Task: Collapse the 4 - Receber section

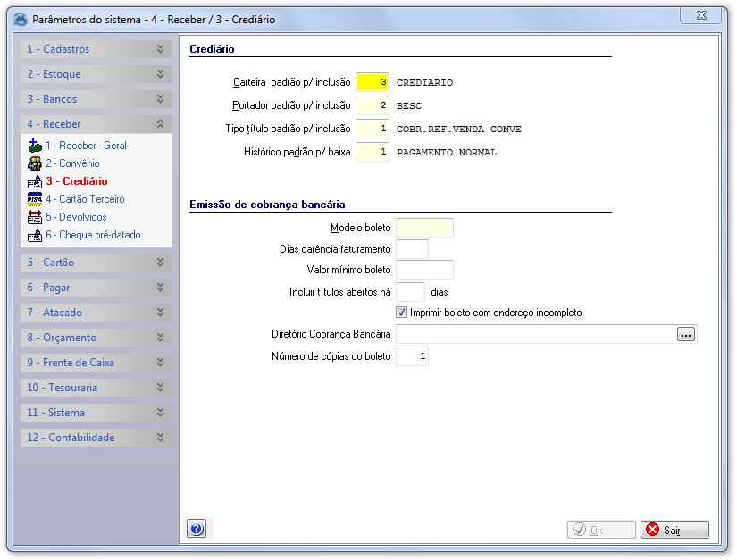Action: point(96,124)
